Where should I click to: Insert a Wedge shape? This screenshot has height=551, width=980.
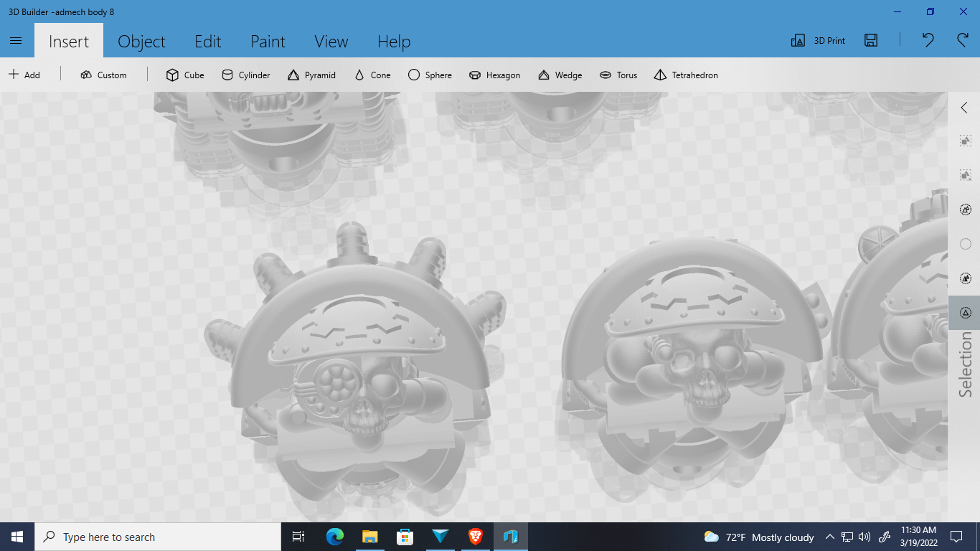560,75
